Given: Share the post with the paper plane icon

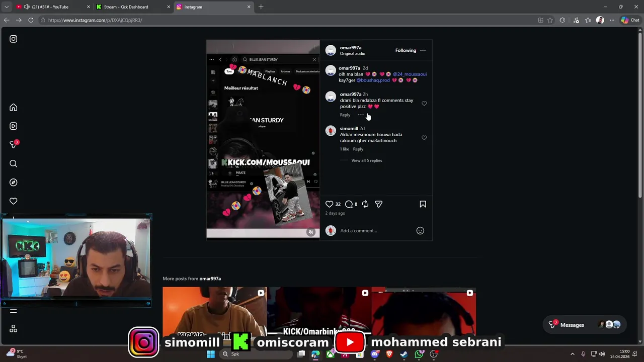Looking at the screenshot, I should [x=379, y=204].
